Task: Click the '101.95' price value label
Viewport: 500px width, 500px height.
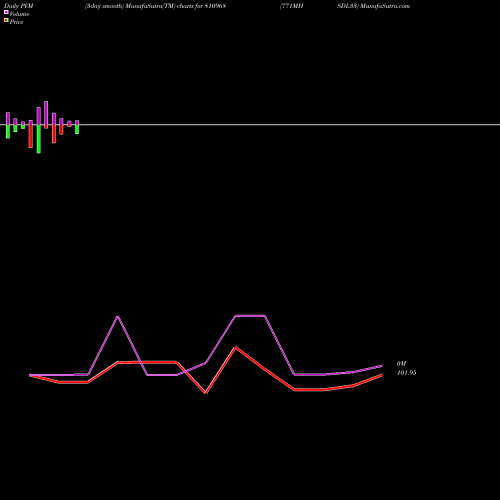Action: click(x=407, y=373)
